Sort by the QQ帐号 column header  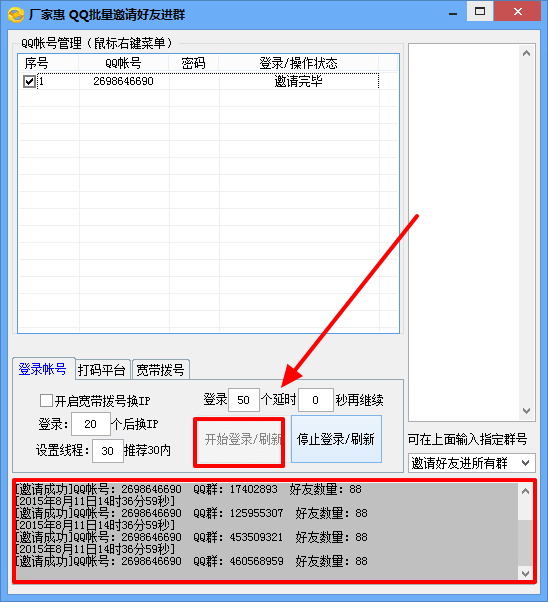(123, 63)
